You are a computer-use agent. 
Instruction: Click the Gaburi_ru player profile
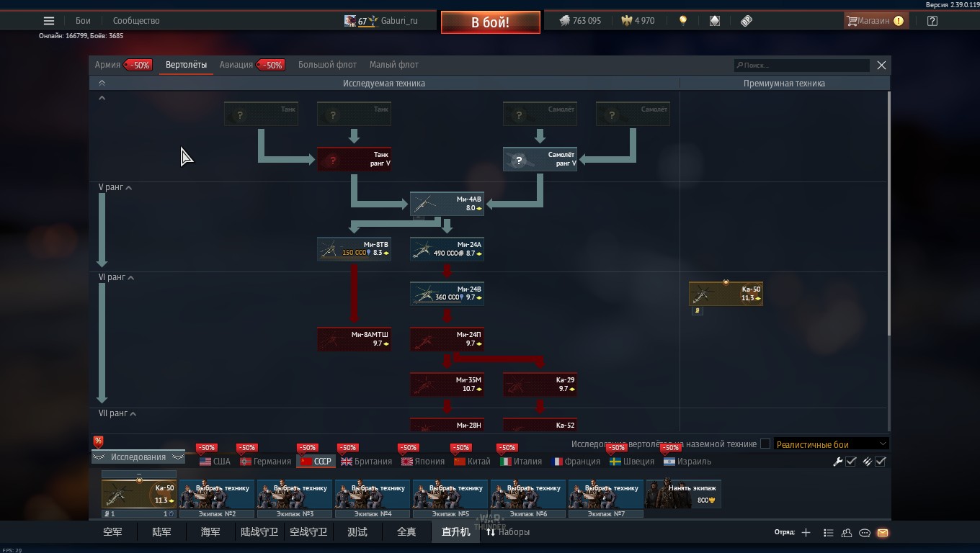[380, 21]
